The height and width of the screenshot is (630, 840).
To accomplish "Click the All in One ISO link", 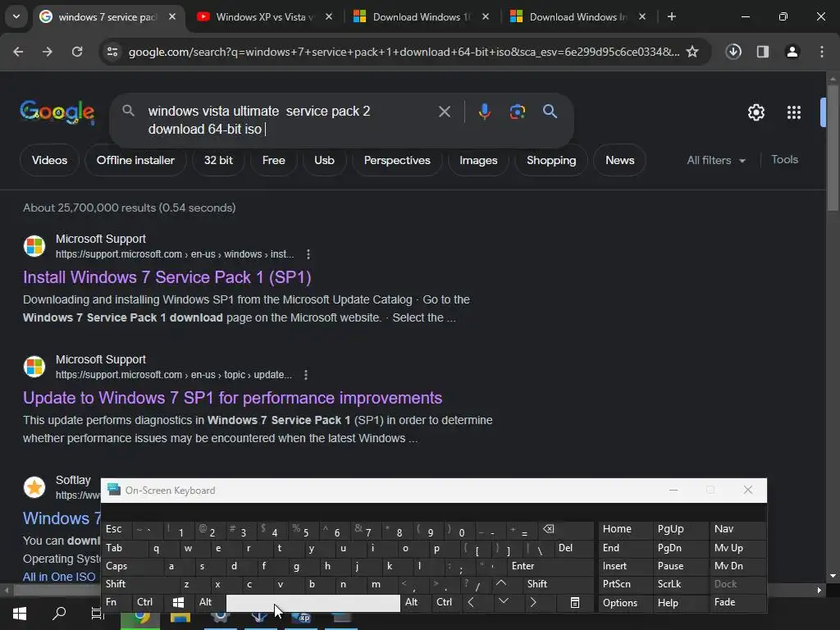I will point(59,577).
